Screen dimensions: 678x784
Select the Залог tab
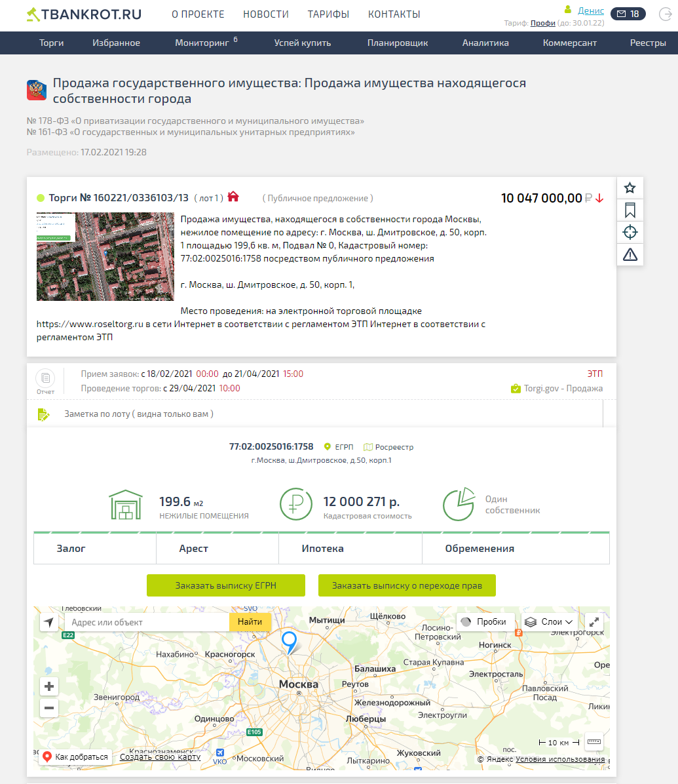pyautogui.click(x=95, y=549)
